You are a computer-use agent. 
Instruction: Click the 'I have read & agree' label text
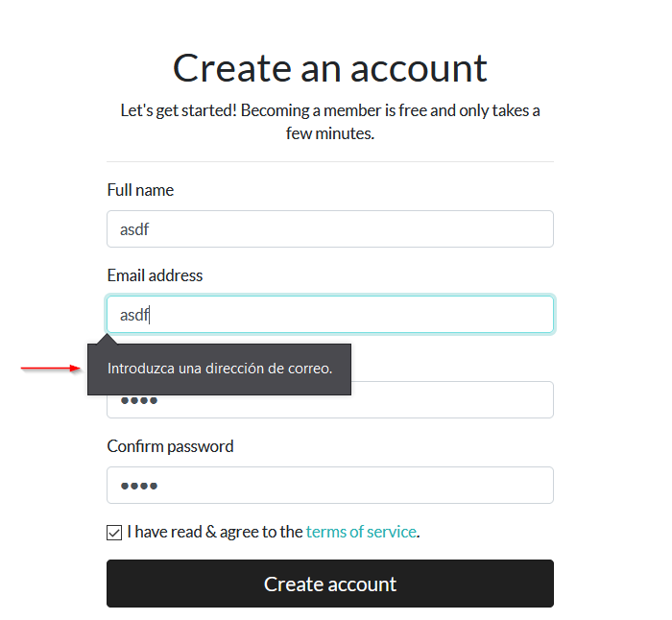[x=215, y=532]
